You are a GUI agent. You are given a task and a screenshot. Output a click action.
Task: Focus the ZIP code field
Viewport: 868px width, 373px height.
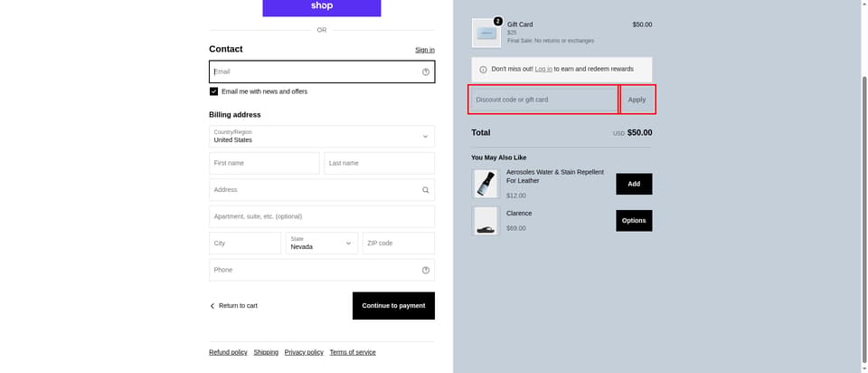click(x=399, y=244)
